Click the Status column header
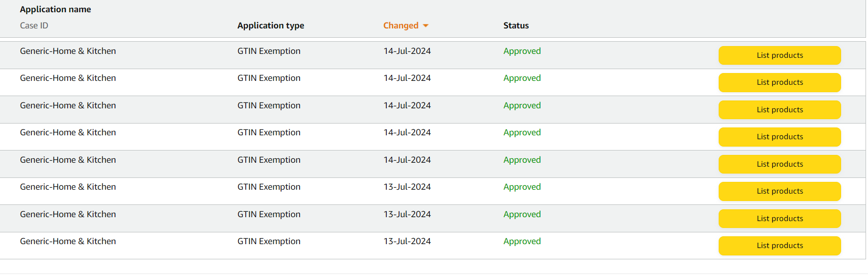The image size is (868, 276). [516, 25]
